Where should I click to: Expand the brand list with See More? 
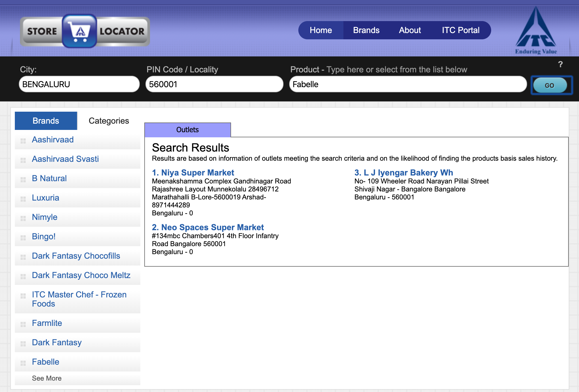[47, 378]
